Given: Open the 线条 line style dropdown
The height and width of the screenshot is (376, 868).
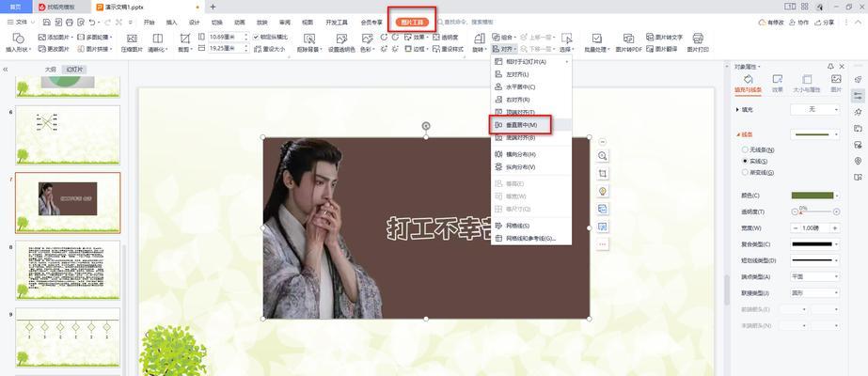Looking at the screenshot, I should point(814,134).
